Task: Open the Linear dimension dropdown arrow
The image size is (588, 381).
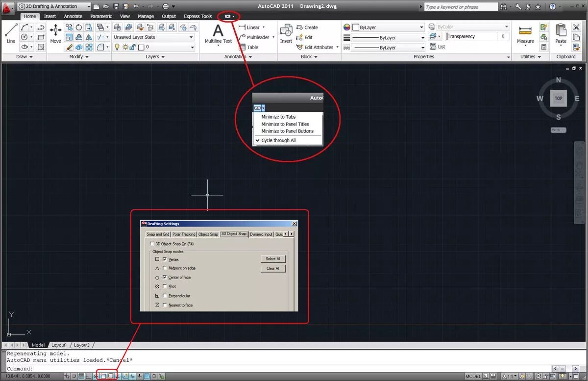Action: [264, 27]
